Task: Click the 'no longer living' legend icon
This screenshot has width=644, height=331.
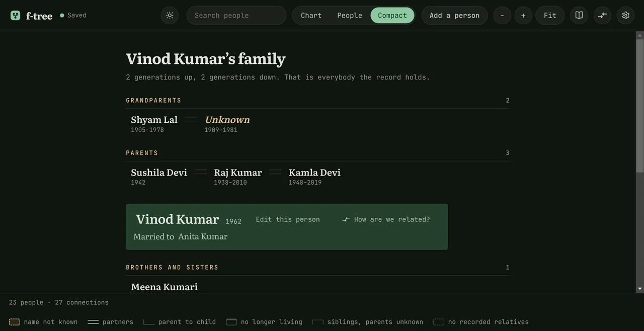Action: point(231,322)
